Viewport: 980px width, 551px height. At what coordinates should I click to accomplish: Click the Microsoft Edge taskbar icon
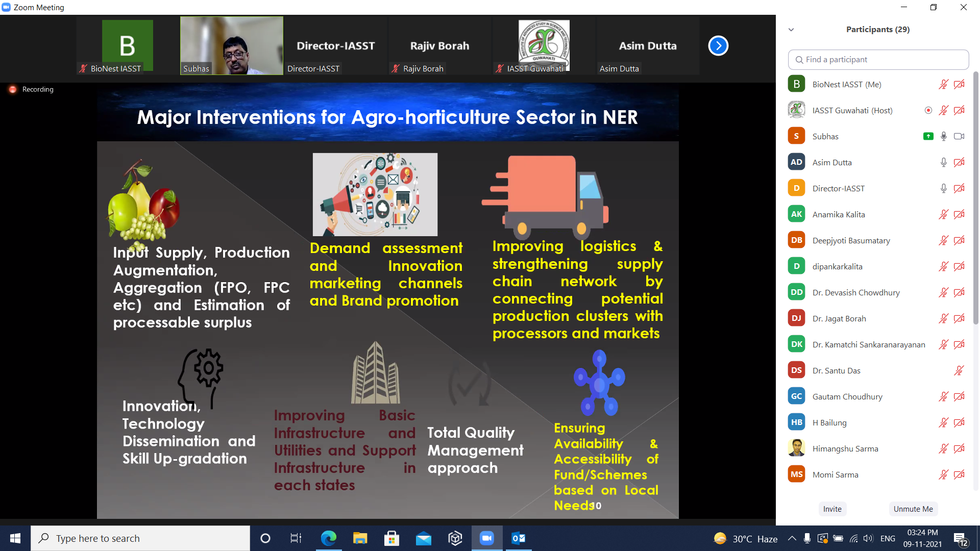coord(329,538)
